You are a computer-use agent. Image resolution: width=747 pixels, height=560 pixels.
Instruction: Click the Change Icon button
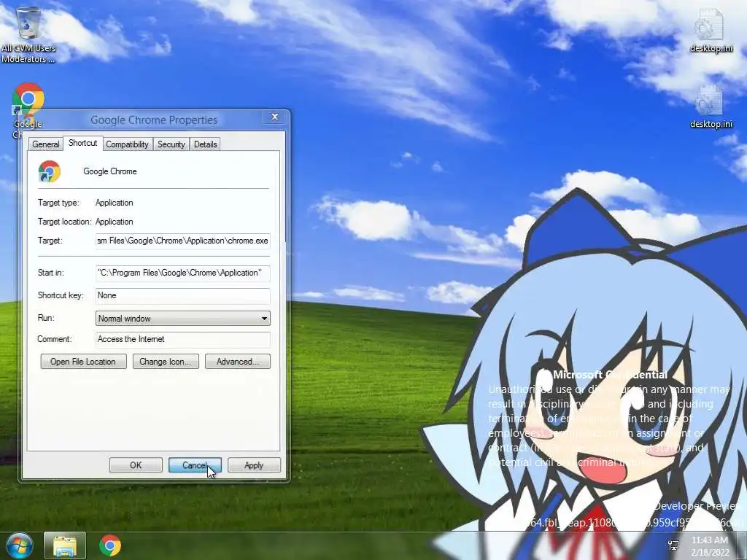[x=166, y=362]
